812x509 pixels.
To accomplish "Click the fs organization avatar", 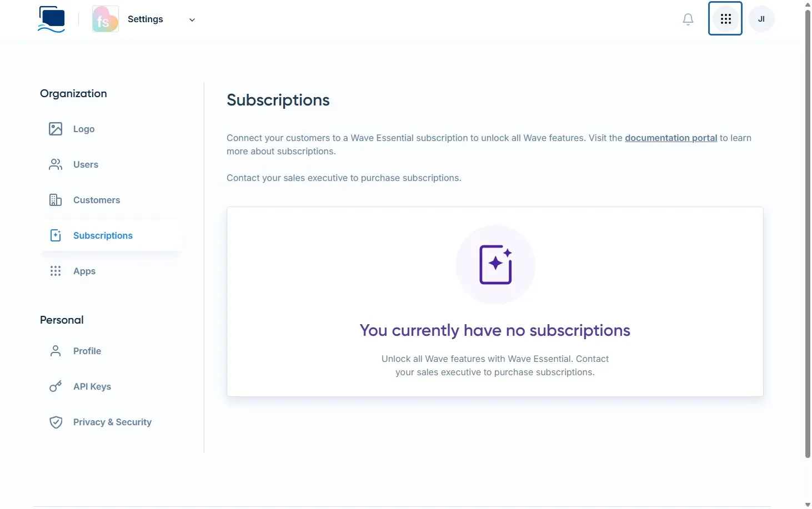I will [x=106, y=19].
